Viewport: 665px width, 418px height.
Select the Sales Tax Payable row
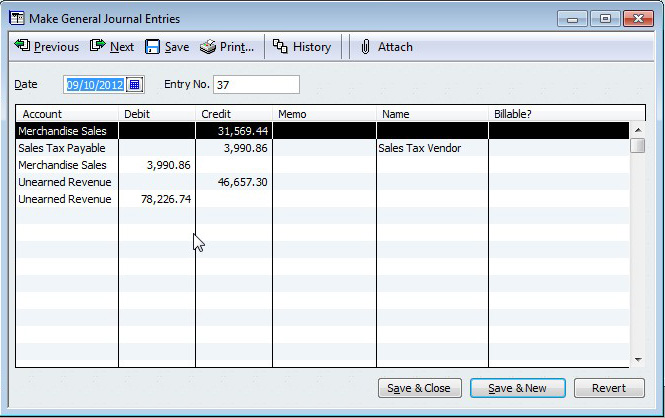click(x=66, y=148)
